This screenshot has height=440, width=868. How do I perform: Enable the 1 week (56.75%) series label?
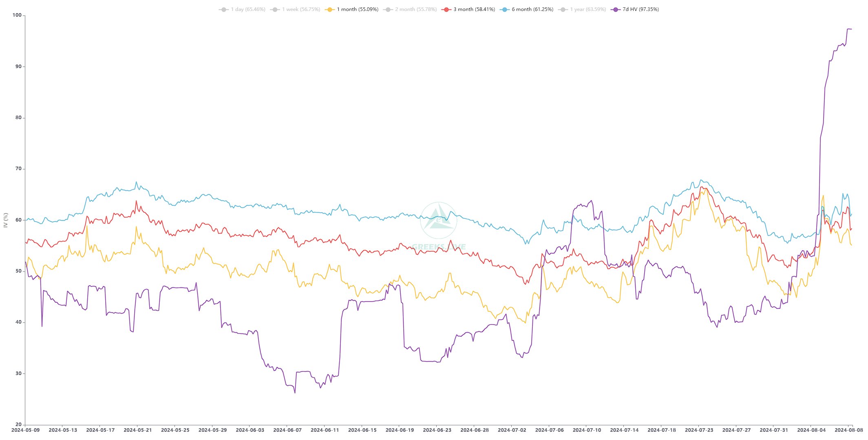coord(301,9)
